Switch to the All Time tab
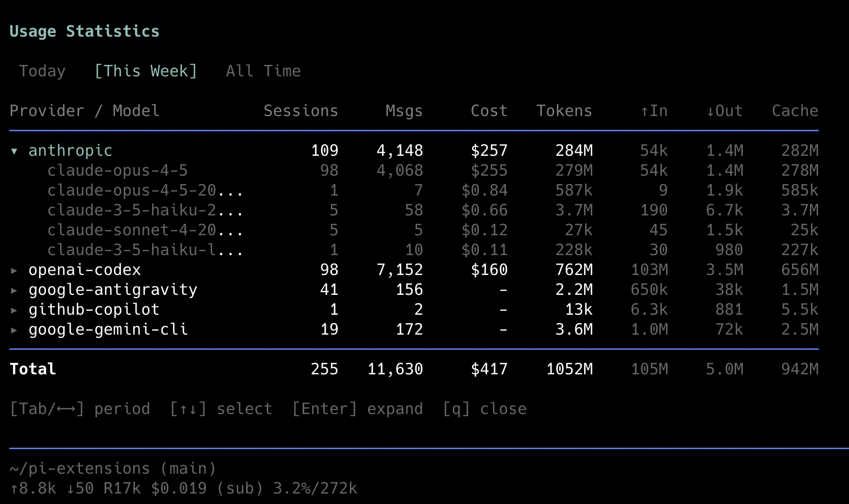Viewport: 849px width, 504px height. pos(263,71)
